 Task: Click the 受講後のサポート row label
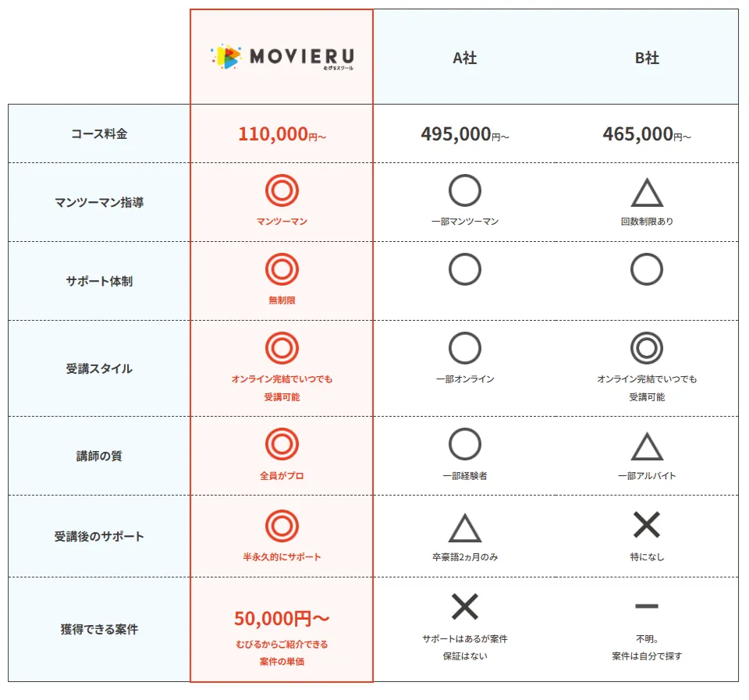(x=99, y=536)
